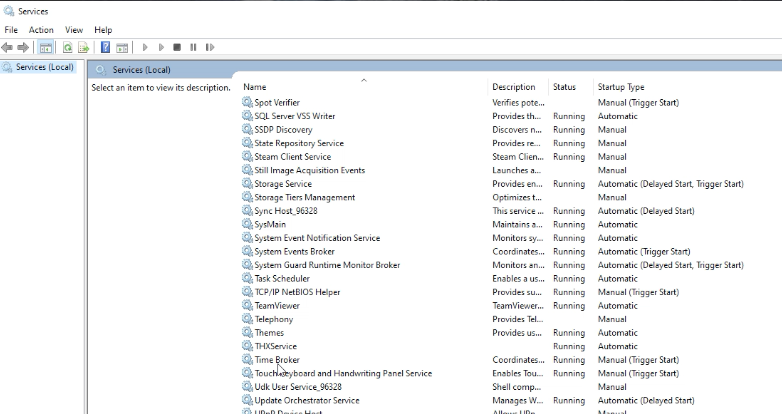Select the Themes service
The image size is (782, 414).
[269, 333]
